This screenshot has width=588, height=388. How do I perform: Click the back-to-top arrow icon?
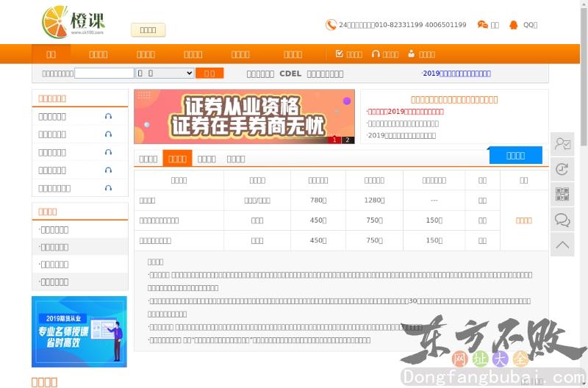tap(562, 245)
